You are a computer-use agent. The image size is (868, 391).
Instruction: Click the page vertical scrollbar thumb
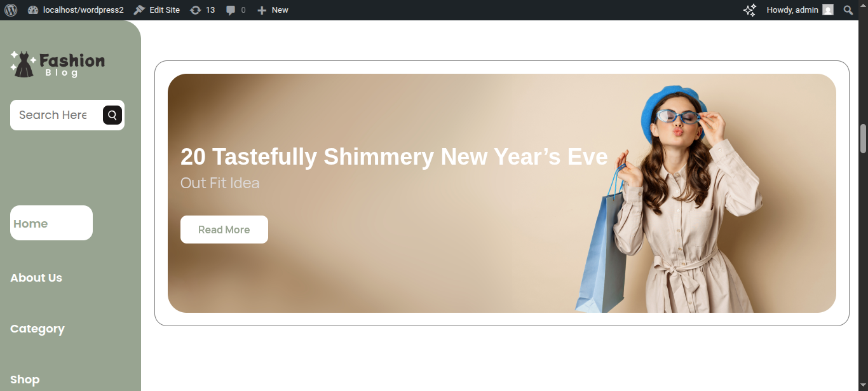[863, 139]
